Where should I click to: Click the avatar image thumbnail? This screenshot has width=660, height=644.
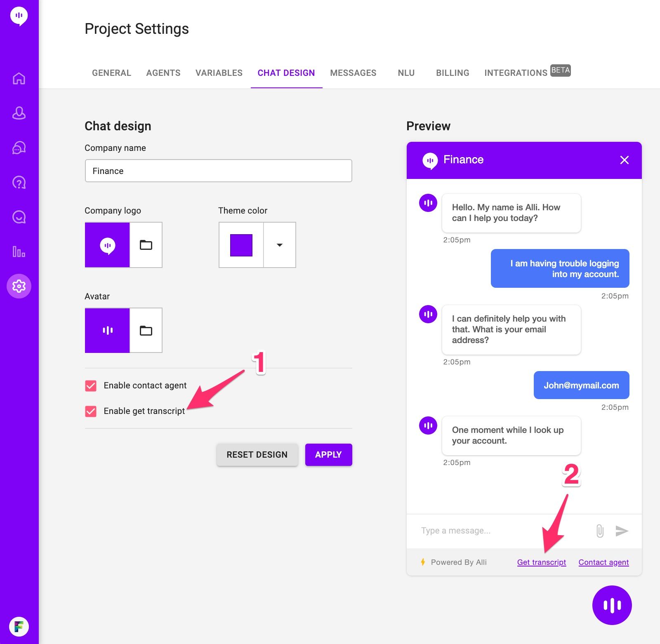(x=107, y=331)
